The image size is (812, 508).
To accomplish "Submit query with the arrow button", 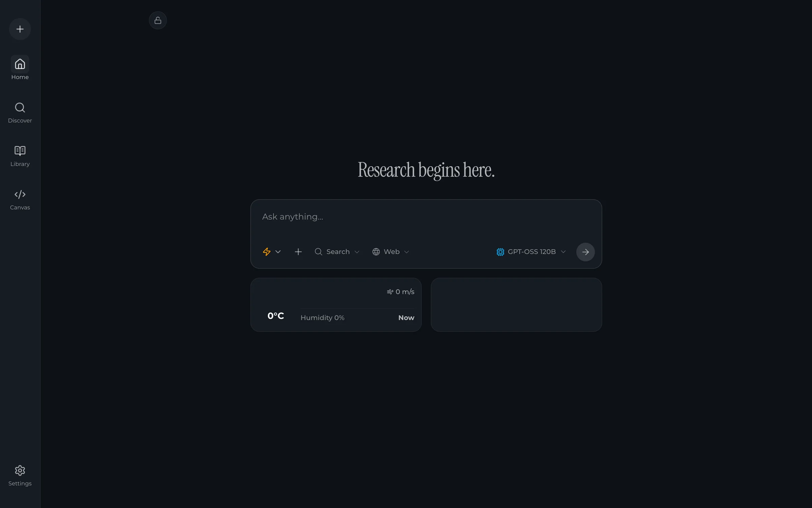I will 585,252.
